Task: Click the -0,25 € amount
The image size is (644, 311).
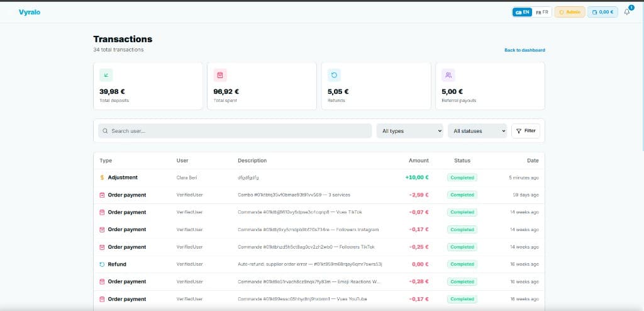Action: 419,247
